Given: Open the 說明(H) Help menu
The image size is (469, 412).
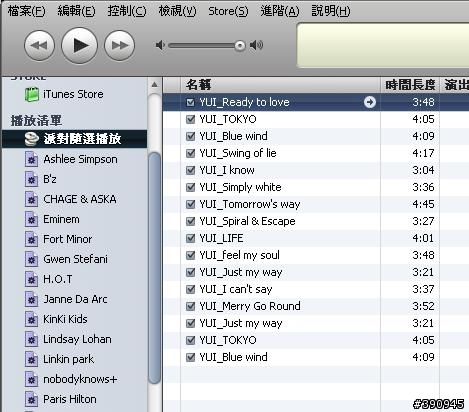Looking at the screenshot, I should click(331, 11).
